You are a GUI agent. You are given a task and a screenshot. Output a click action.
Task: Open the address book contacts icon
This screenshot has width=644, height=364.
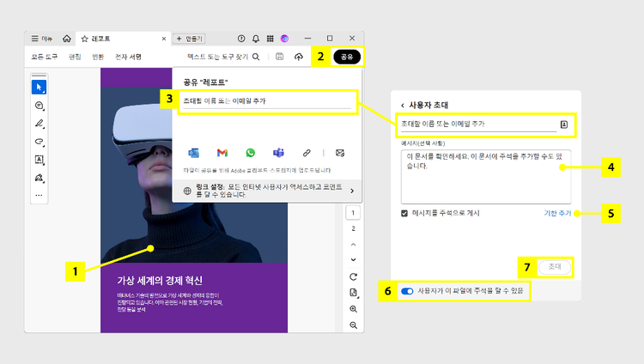564,124
